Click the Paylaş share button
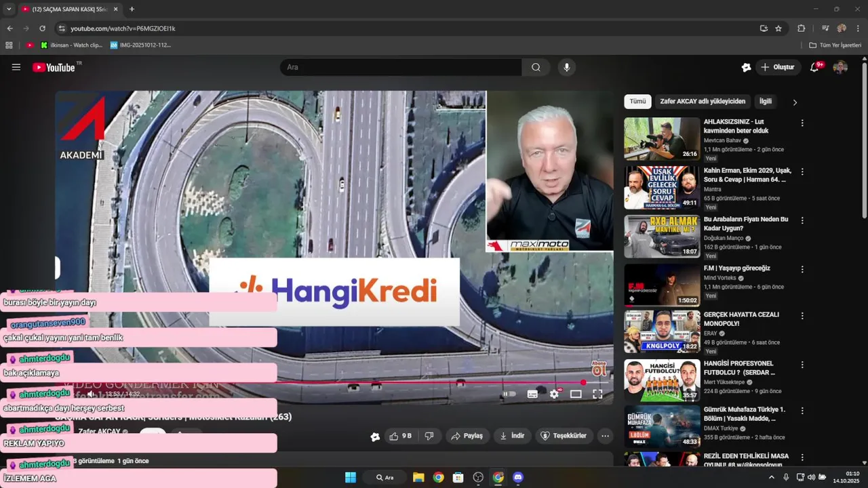This screenshot has width=868, height=488. coord(467,436)
